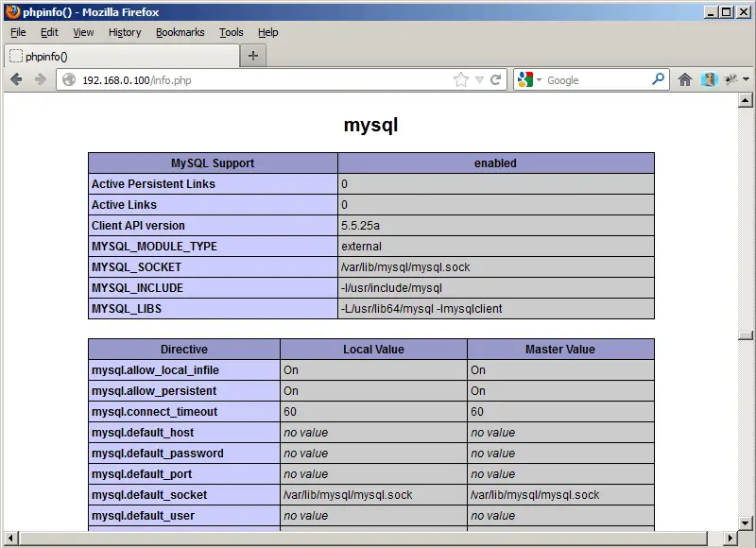Click the Client API version label

[138, 225]
